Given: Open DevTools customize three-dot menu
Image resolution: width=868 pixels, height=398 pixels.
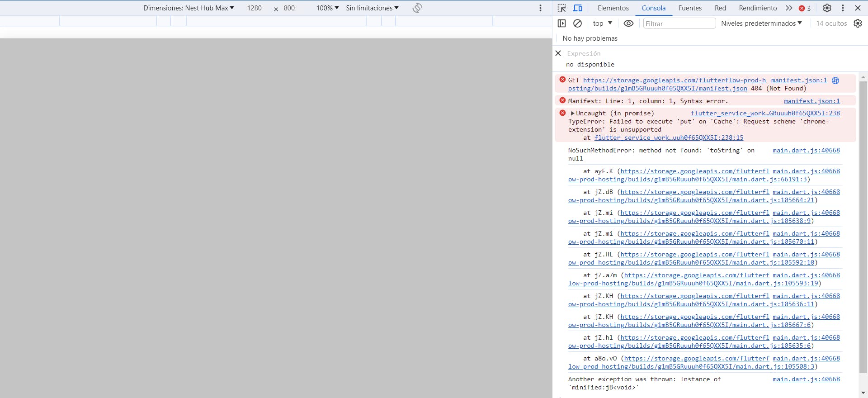Looking at the screenshot, I should [843, 8].
